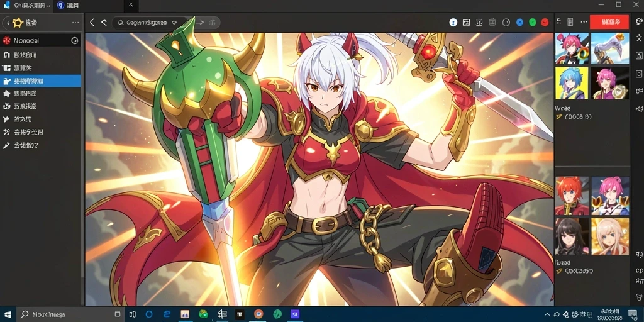The width and height of the screenshot is (644, 322).
Task: Click the back arrow in the viewer toolbar
Action: [92, 23]
